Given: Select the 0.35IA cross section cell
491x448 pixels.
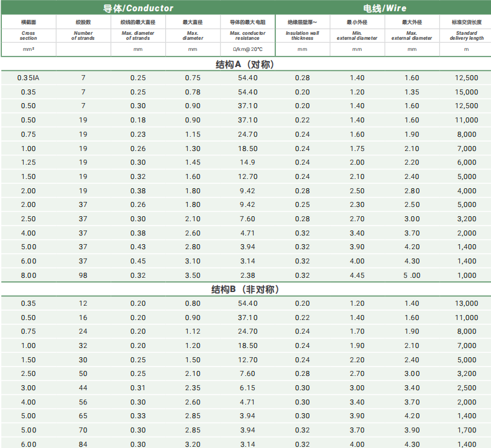Looking at the screenshot, I should [x=29, y=78].
